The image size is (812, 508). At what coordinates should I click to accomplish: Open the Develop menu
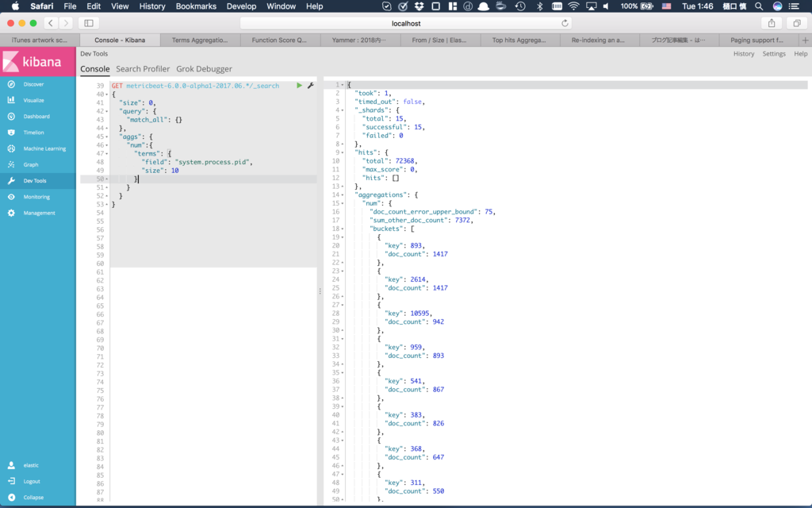coord(241,6)
